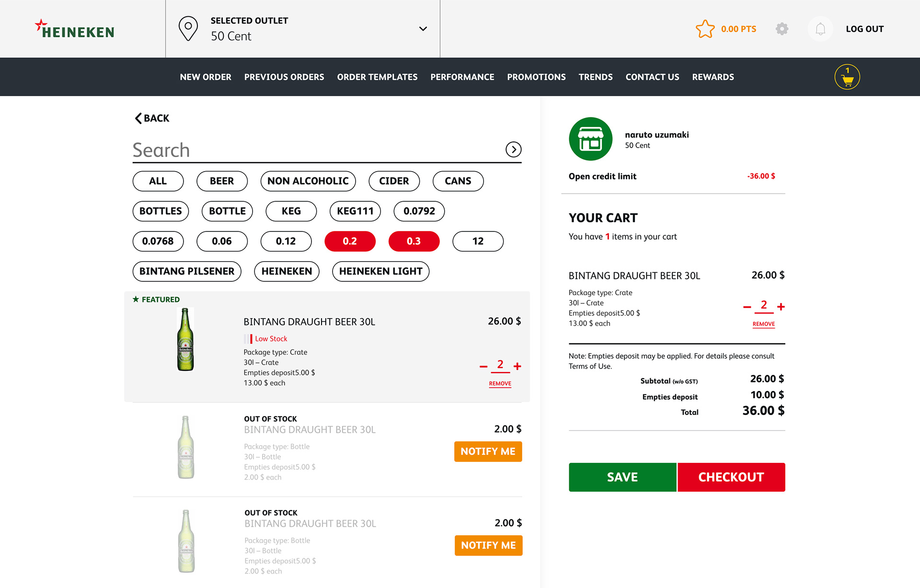This screenshot has height=588, width=920.
Task: Open REWARDS page
Action: tap(713, 77)
